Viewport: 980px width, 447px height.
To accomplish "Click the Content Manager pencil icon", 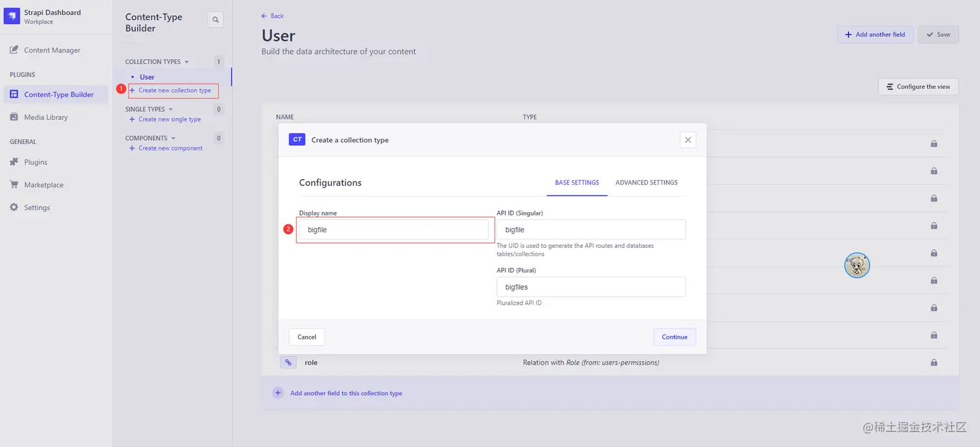I will point(14,50).
